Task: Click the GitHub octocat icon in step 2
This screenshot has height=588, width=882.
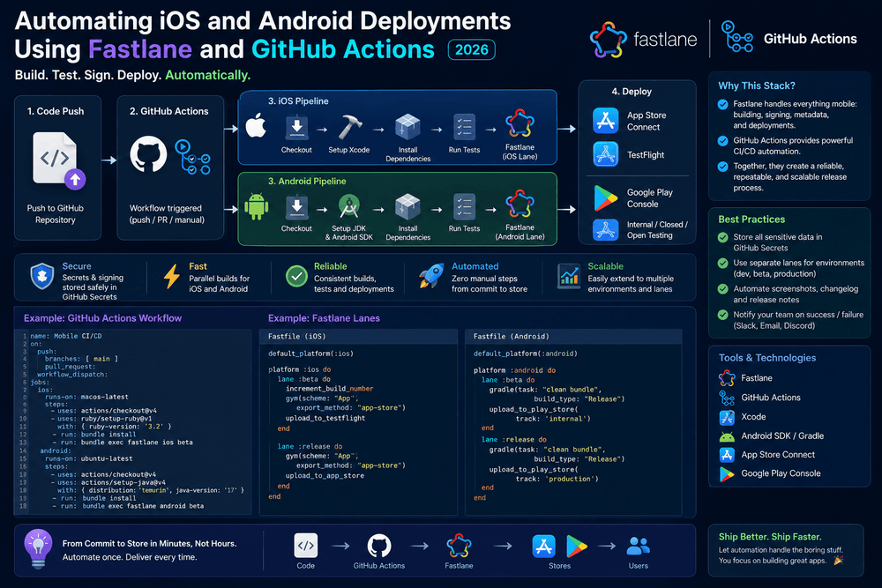Action: pos(148,154)
